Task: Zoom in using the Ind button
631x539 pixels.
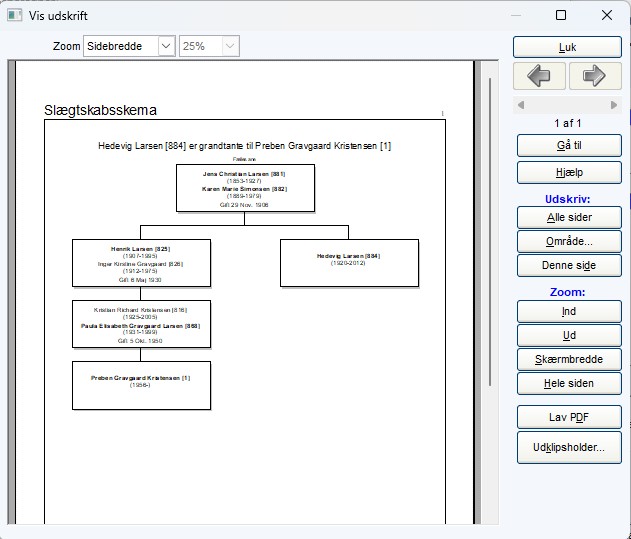Action: 568,311
